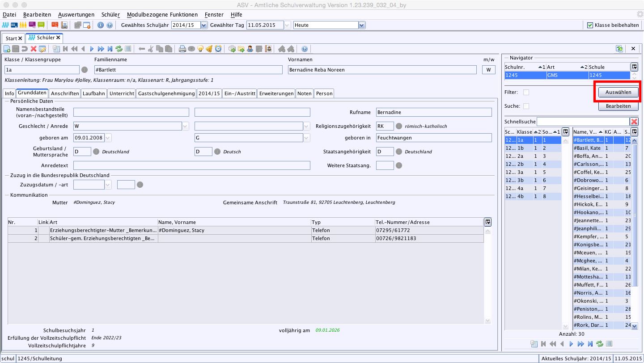
Task: Open the Zuzugsdatum date dropdown
Action: [108, 185]
